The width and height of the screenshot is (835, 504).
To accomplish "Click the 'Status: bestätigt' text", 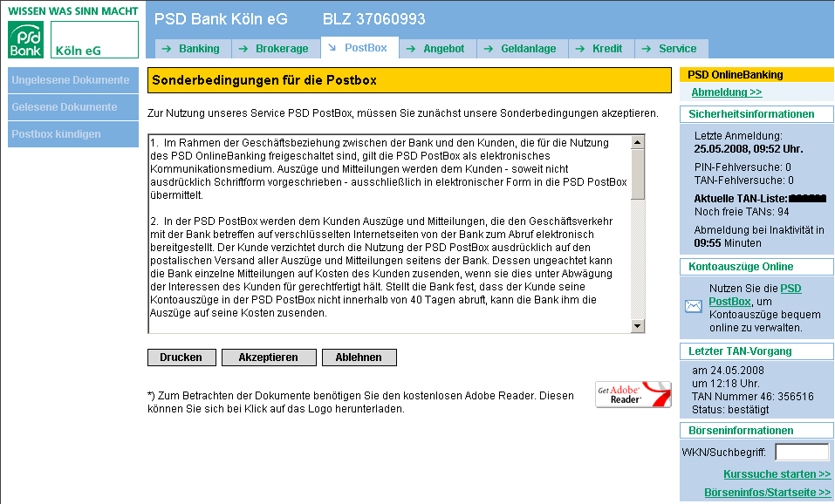I will 730,410.
